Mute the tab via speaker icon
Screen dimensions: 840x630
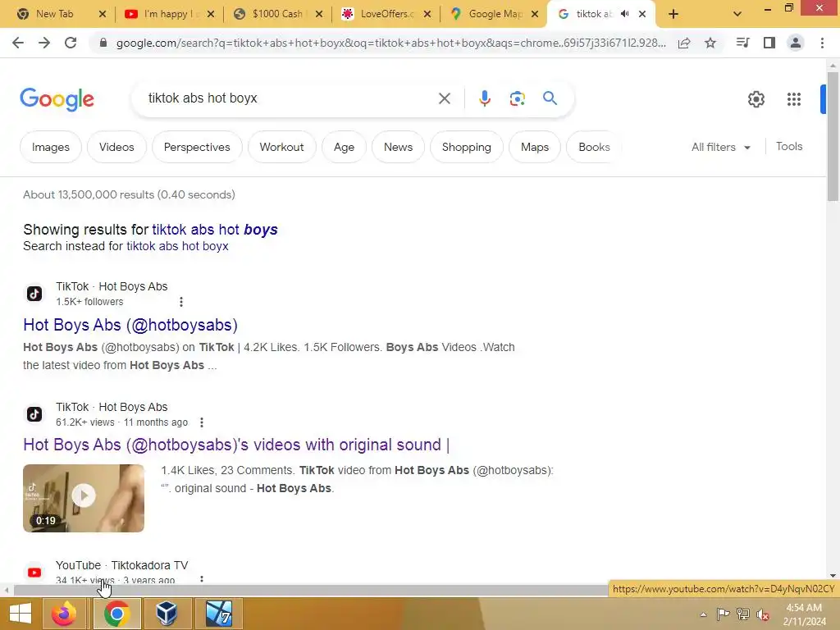tap(624, 14)
